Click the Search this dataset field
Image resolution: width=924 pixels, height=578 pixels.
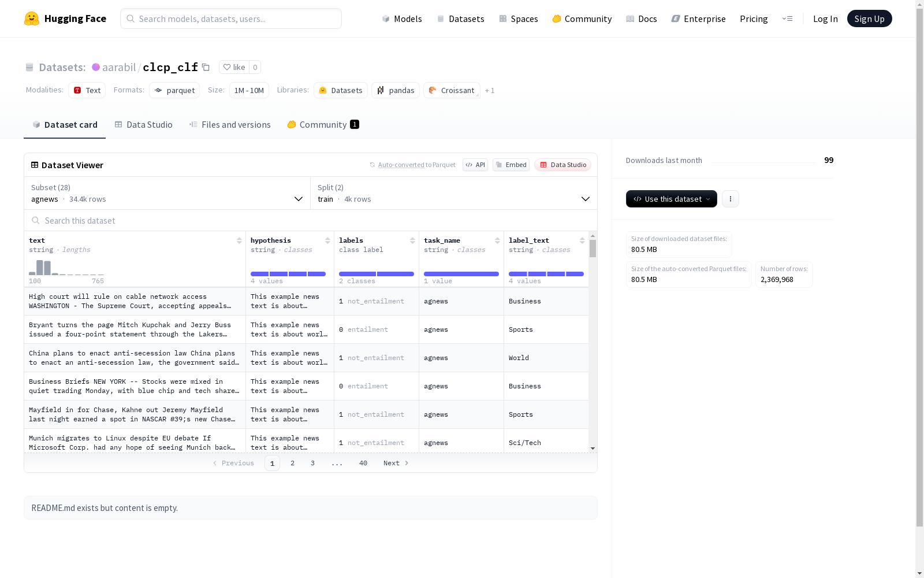tap(311, 221)
